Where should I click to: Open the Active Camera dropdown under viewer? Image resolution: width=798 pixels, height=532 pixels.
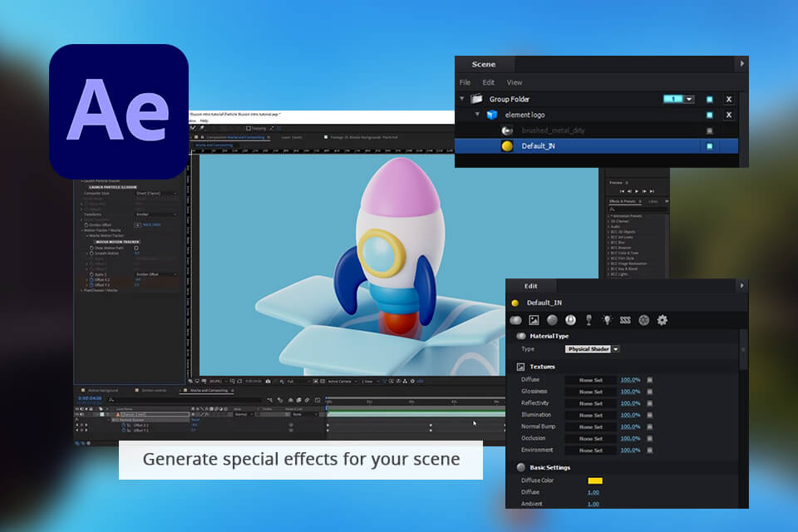point(341,382)
